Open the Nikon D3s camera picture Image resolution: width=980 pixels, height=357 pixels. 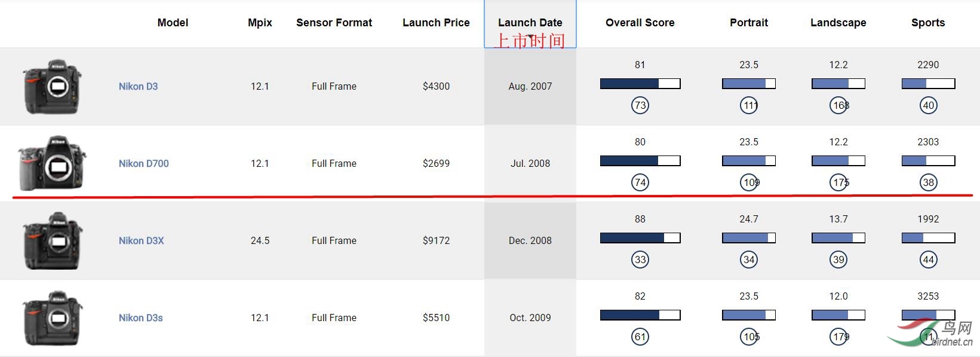coord(53,318)
